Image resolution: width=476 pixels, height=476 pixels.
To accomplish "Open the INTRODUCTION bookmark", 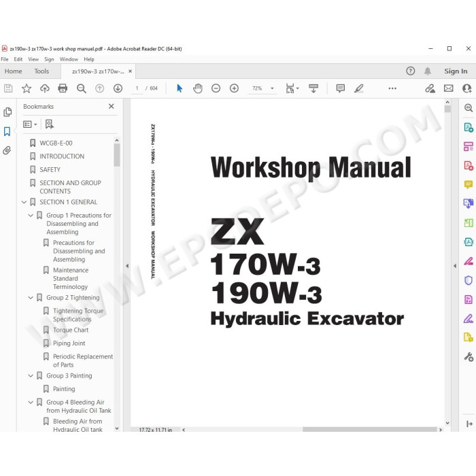I will [x=62, y=156].
